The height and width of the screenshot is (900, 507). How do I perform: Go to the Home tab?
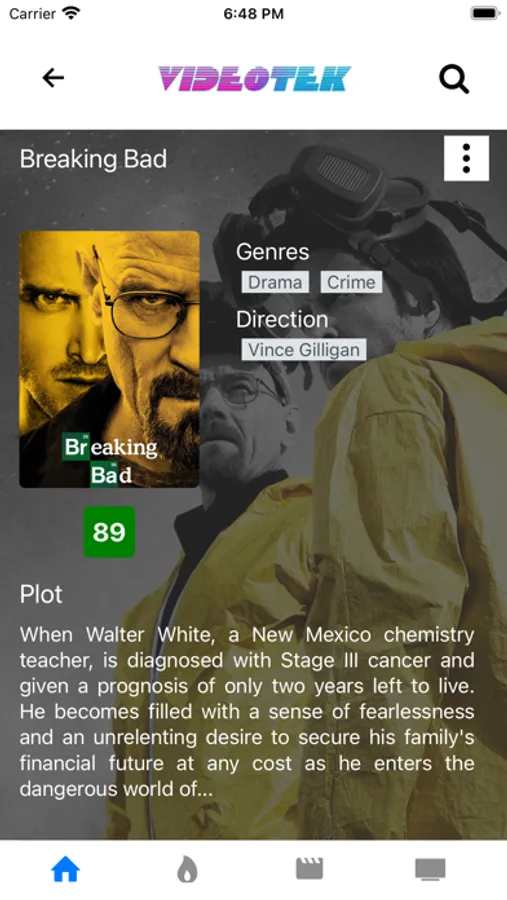pos(65,870)
